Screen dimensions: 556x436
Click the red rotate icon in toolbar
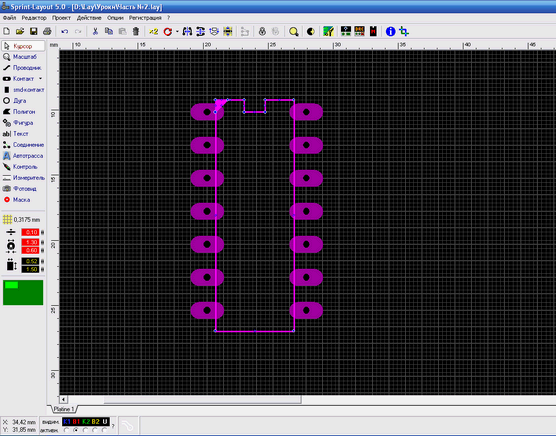pyautogui.click(x=168, y=32)
